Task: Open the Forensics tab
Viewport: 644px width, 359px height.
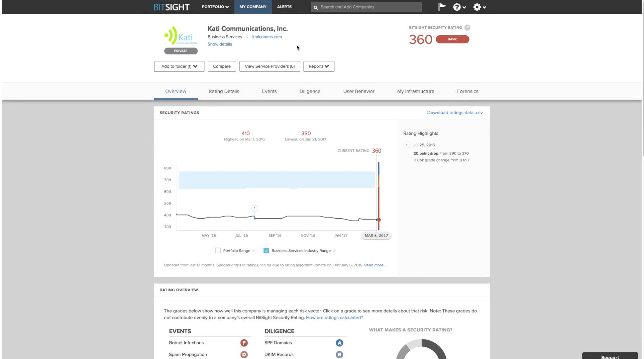Action: (x=468, y=91)
